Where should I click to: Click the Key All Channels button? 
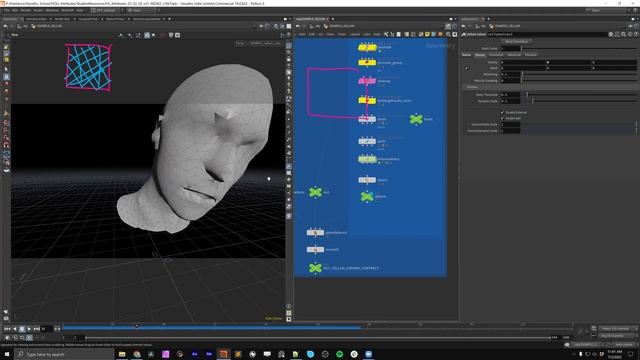[x=616, y=336]
